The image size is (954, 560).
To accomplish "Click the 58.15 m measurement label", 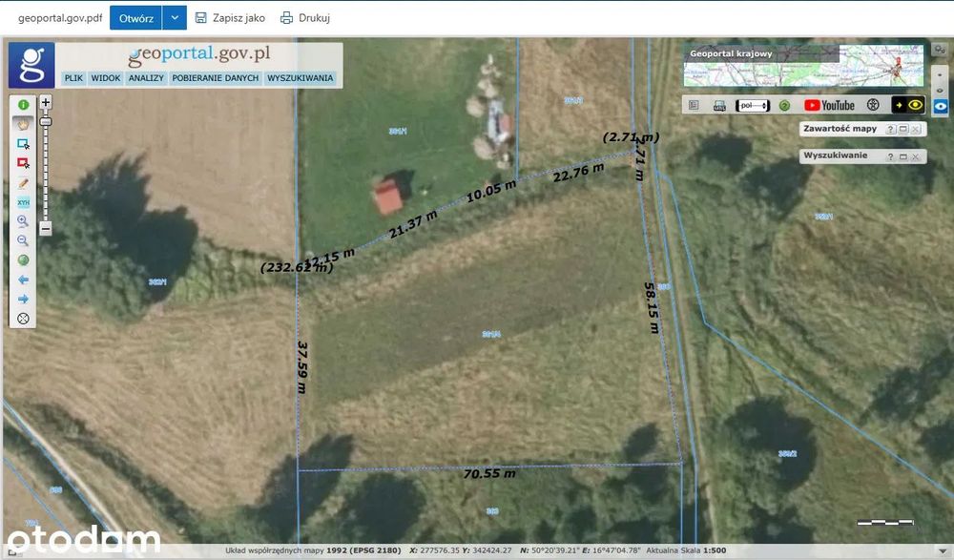I will (x=651, y=307).
